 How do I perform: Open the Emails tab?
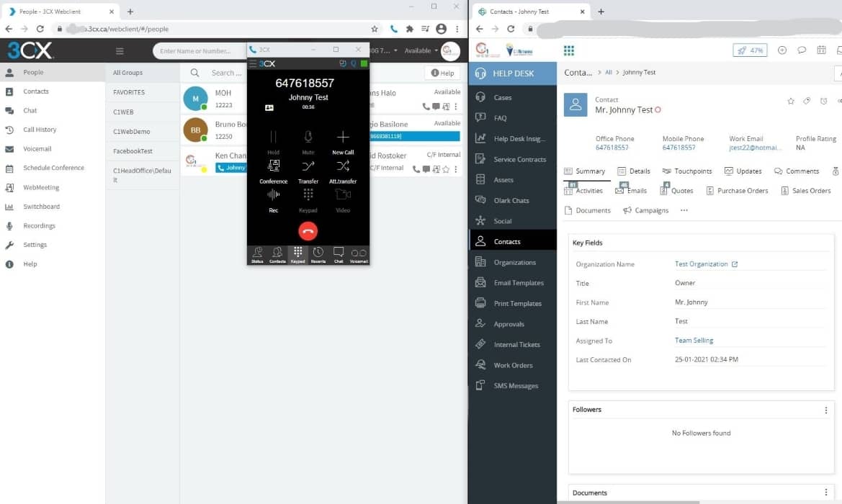pyautogui.click(x=631, y=191)
